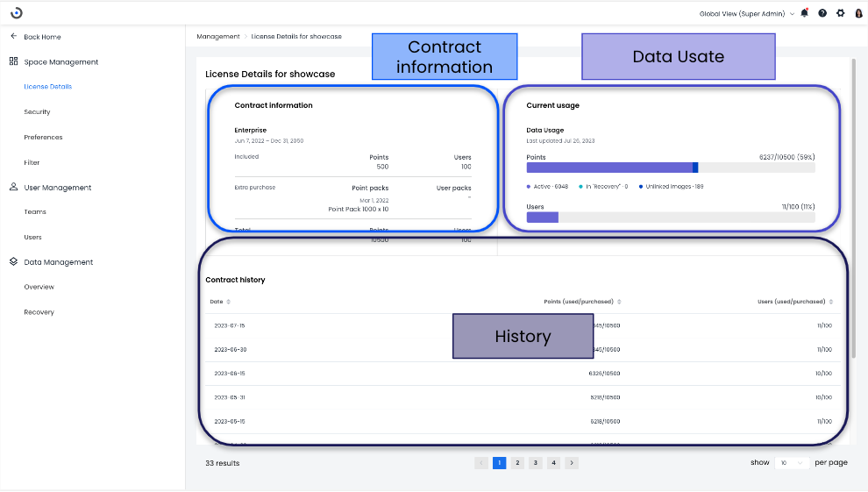Screen dimensions: 868x492
Task: Go to page 2 of results
Action: [517, 463]
